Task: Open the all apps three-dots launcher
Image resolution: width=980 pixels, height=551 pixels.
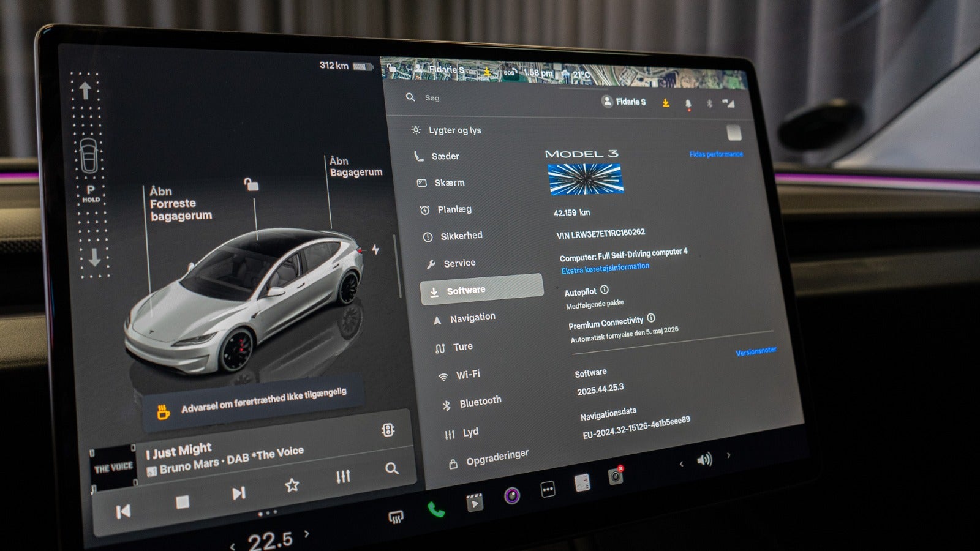Action: (548, 489)
